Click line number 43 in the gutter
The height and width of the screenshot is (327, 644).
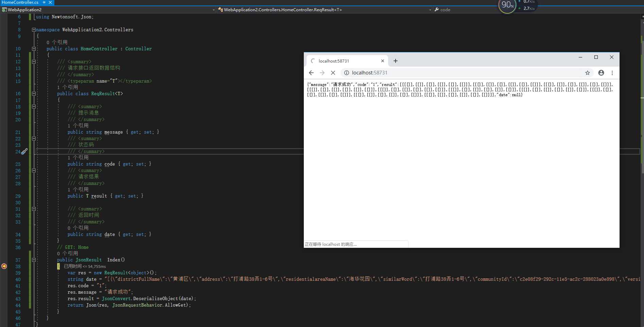[18, 299]
